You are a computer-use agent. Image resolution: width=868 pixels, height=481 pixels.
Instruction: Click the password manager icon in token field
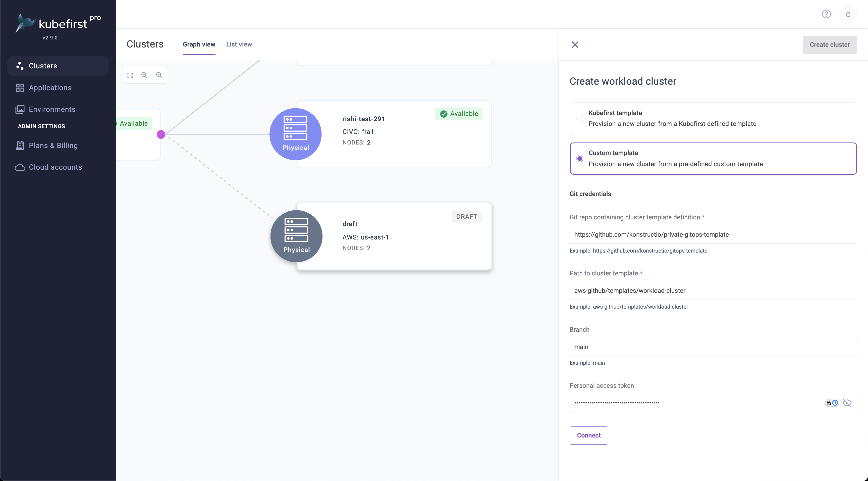(832, 403)
